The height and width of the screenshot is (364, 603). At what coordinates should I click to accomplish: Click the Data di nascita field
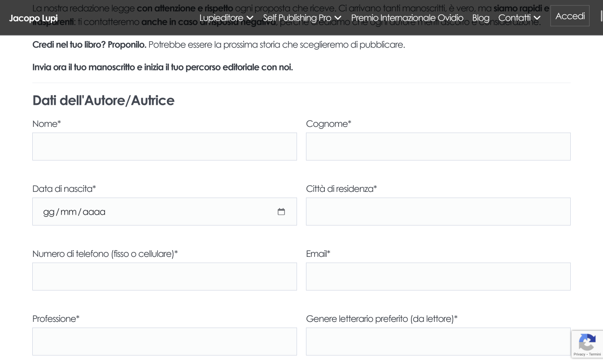[x=153, y=212]
